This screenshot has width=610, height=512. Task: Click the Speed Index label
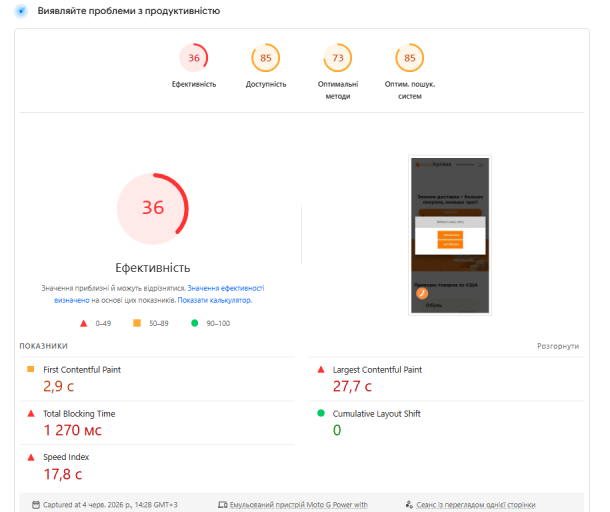tap(66, 457)
